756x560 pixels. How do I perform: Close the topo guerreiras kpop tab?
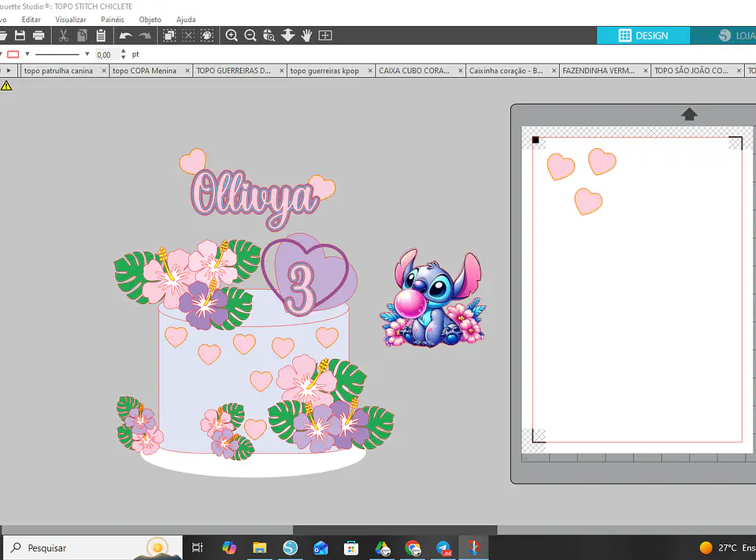370,71
